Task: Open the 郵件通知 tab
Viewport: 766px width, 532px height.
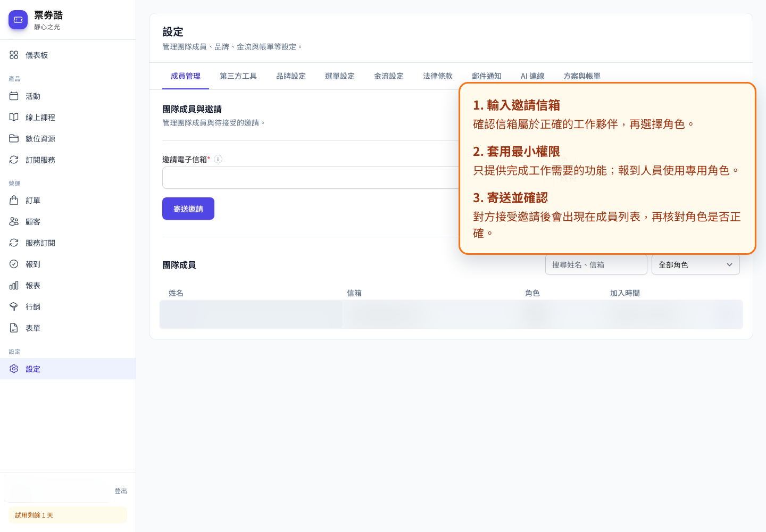Action: click(487, 76)
